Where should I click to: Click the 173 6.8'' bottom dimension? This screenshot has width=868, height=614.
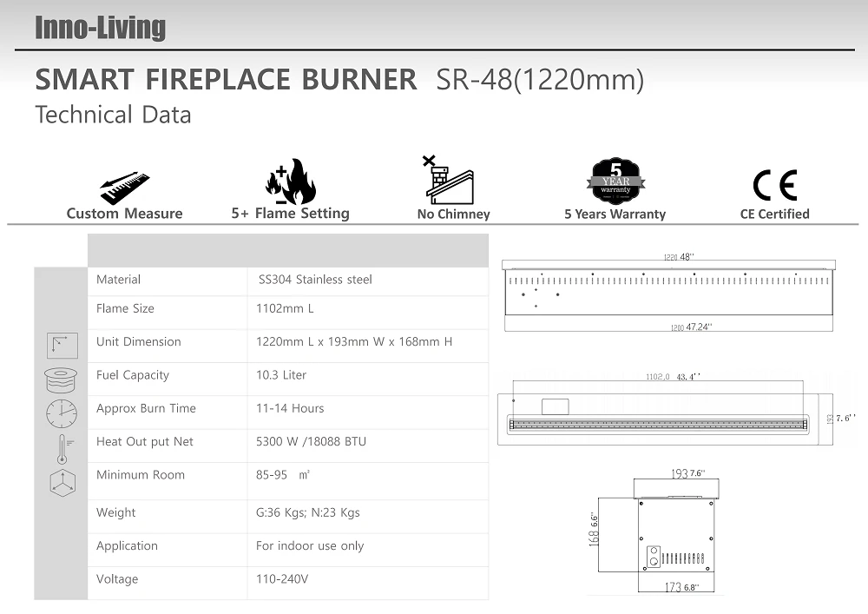pyautogui.click(x=681, y=587)
